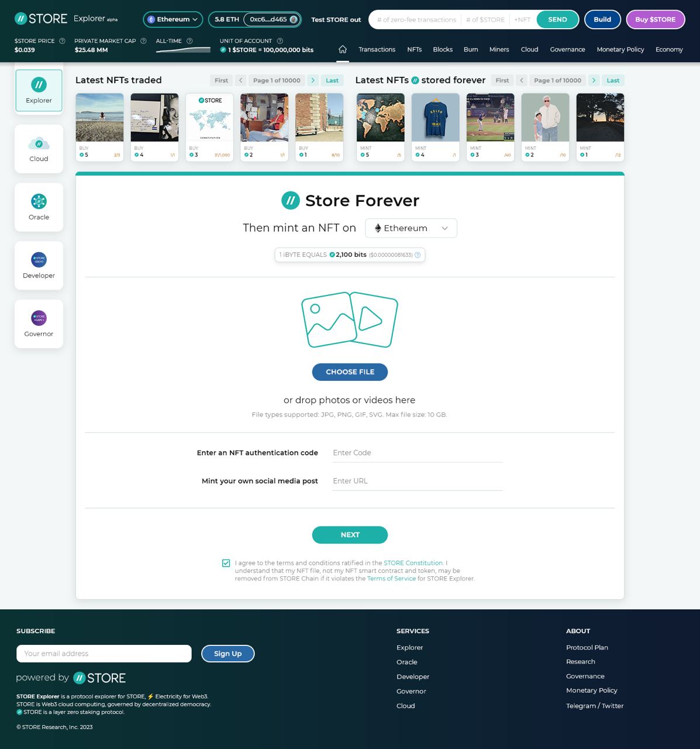Open the home icon in navigation bar
This screenshot has height=749, width=700.
click(343, 49)
